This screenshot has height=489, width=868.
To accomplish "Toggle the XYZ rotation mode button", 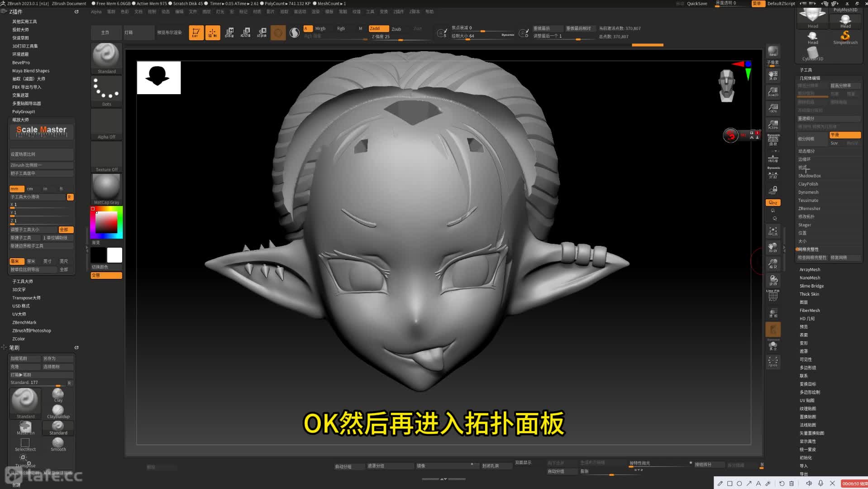I will point(773,202).
